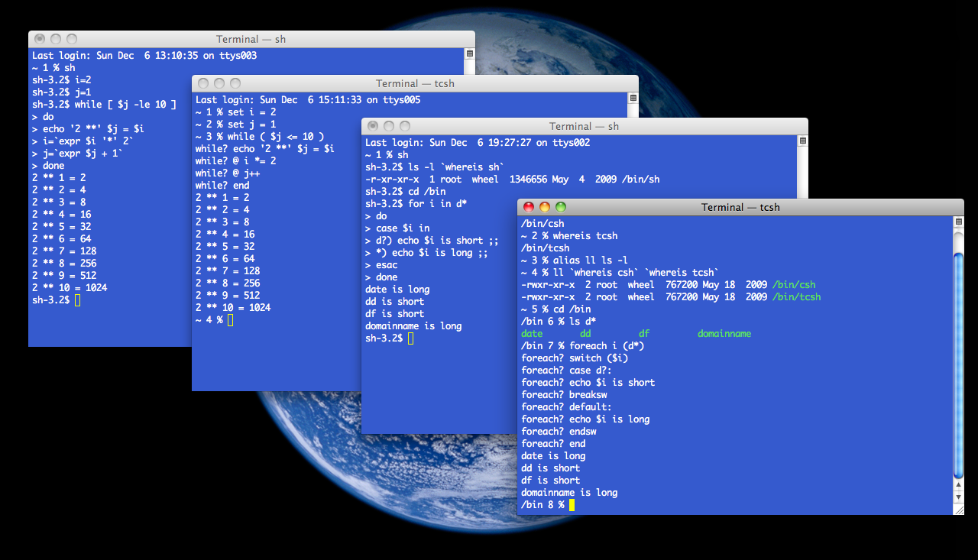Click the green zoom button on the front tcsh window
The image size is (978, 560).
point(560,206)
